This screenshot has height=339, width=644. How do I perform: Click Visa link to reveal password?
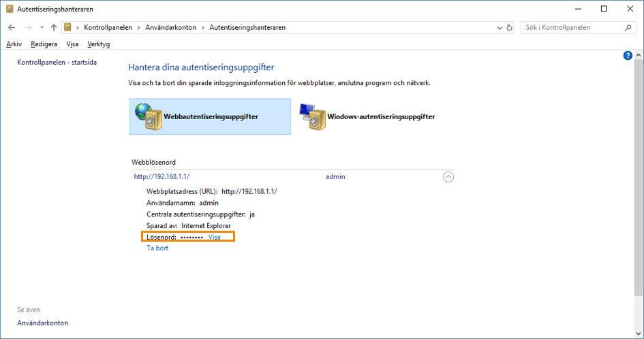pos(214,238)
